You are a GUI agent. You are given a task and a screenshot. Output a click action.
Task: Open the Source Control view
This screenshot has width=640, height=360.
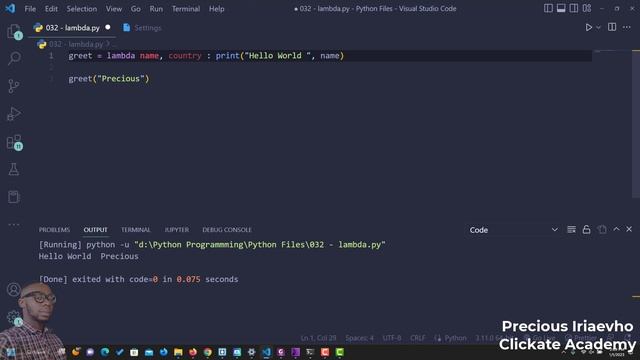tap(14, 86)
